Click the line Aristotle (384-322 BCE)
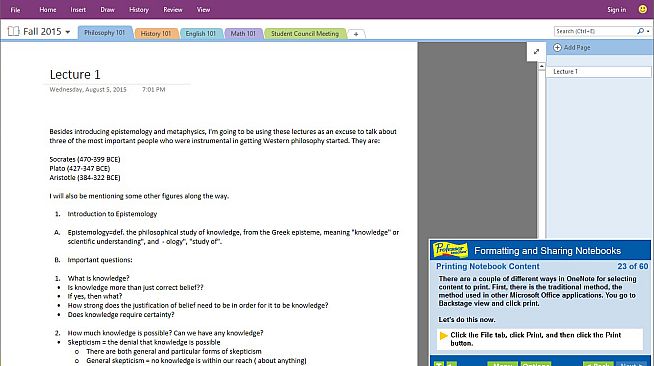 coord(85,178)
